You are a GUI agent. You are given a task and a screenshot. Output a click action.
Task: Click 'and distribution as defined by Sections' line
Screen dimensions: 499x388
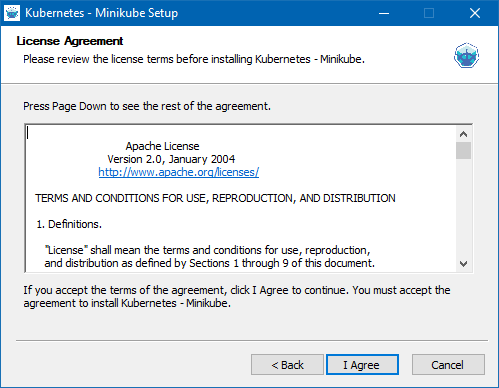[x=210, y=263]
